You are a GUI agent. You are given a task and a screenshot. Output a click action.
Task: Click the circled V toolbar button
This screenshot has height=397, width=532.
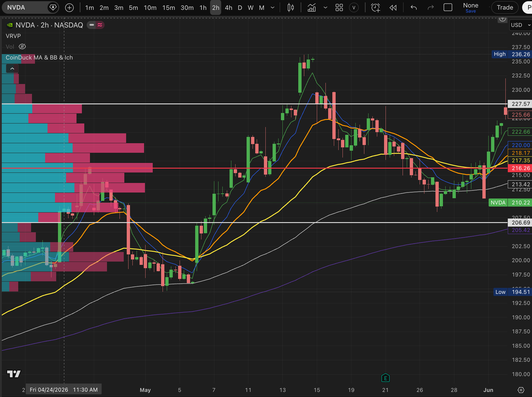coord(354,8)
